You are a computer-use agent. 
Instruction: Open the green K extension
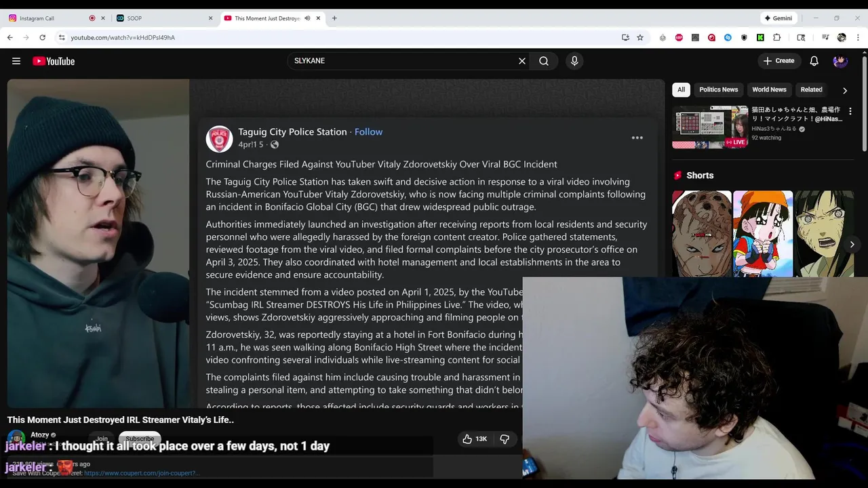(x=760, y=37)
